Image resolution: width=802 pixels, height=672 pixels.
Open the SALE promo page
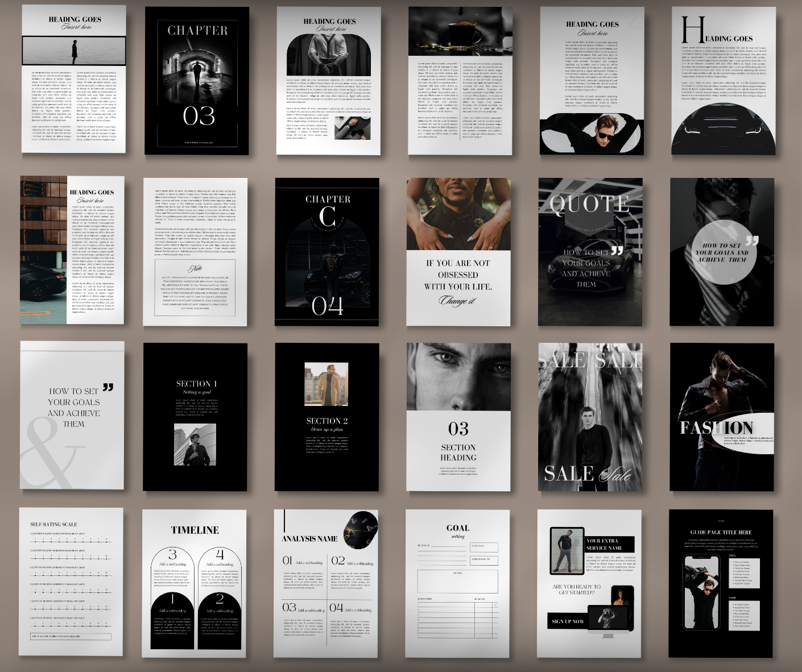(x=590, y=417)
